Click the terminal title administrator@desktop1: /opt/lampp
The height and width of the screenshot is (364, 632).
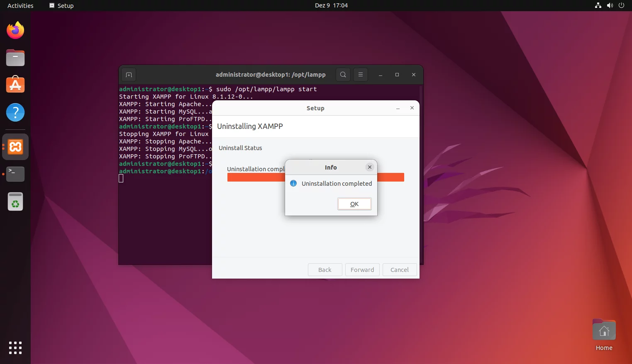271,75
